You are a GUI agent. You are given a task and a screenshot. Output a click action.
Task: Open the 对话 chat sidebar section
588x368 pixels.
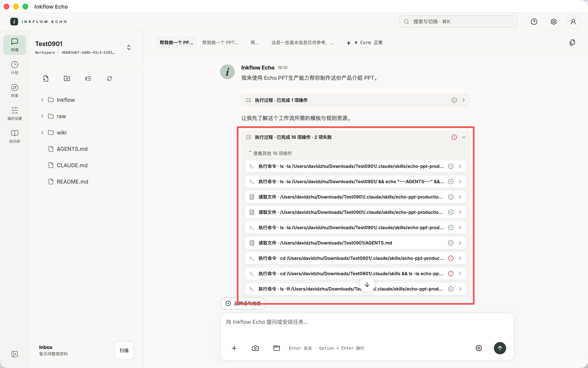[14, 45]
